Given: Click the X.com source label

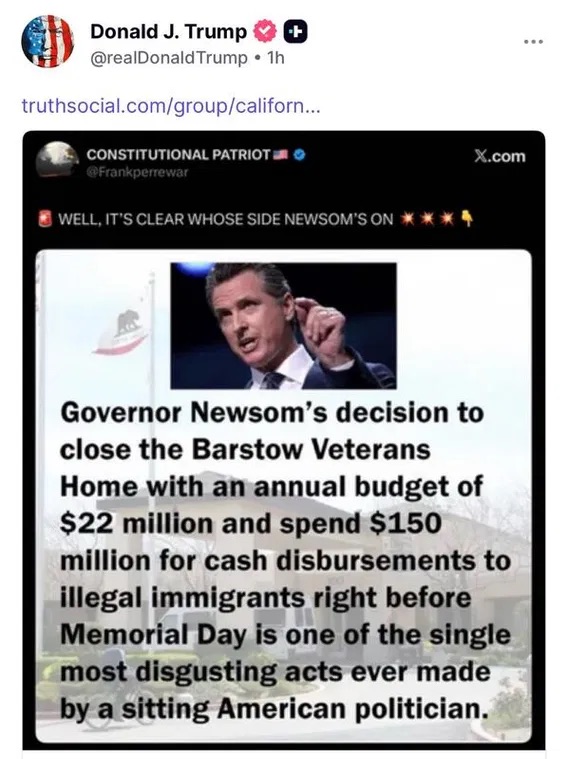Looking at the screenshot, I should 500,156.
